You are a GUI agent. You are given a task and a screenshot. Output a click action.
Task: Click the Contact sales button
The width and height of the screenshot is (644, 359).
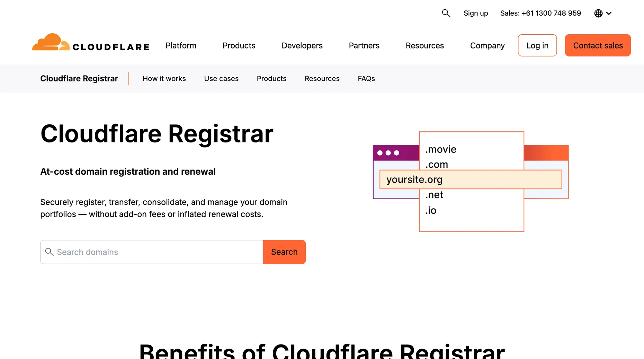click(x=598, y=45)
